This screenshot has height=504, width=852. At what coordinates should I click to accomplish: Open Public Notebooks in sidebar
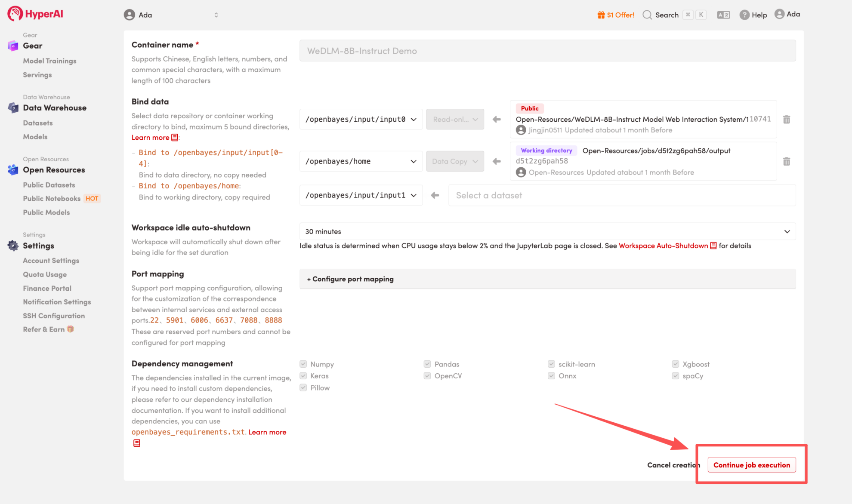[52, 199]
